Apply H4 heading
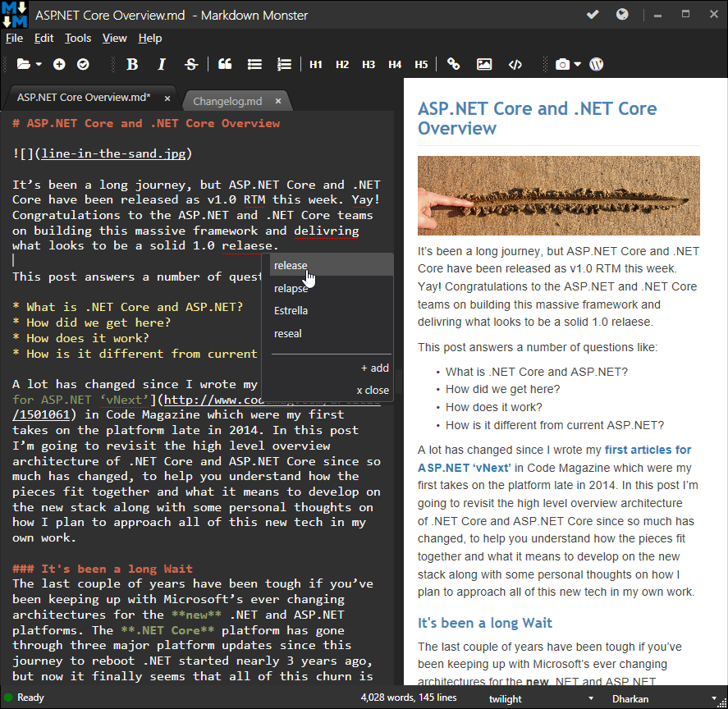 pos(395,65)
